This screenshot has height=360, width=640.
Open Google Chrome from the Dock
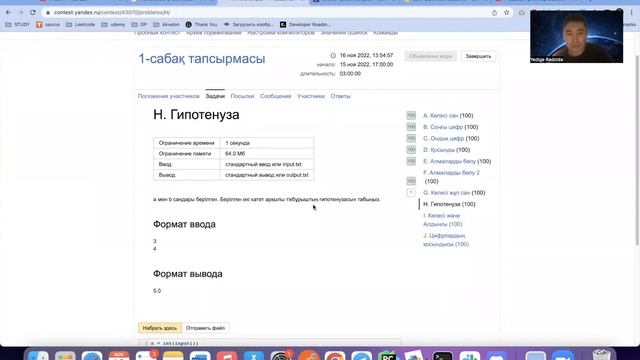(x=335, y=356)
